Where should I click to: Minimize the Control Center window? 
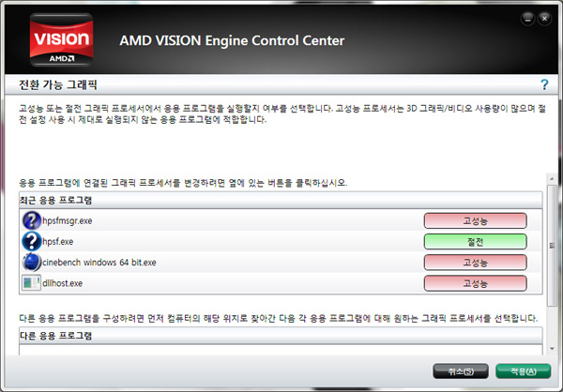click(527, 19)
